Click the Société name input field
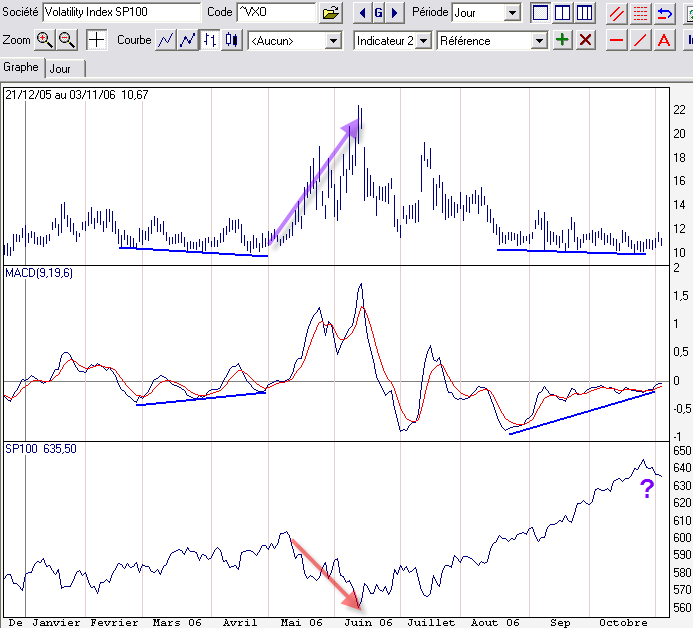This screenshot has height=628, width=693. (x=122, y=12)
